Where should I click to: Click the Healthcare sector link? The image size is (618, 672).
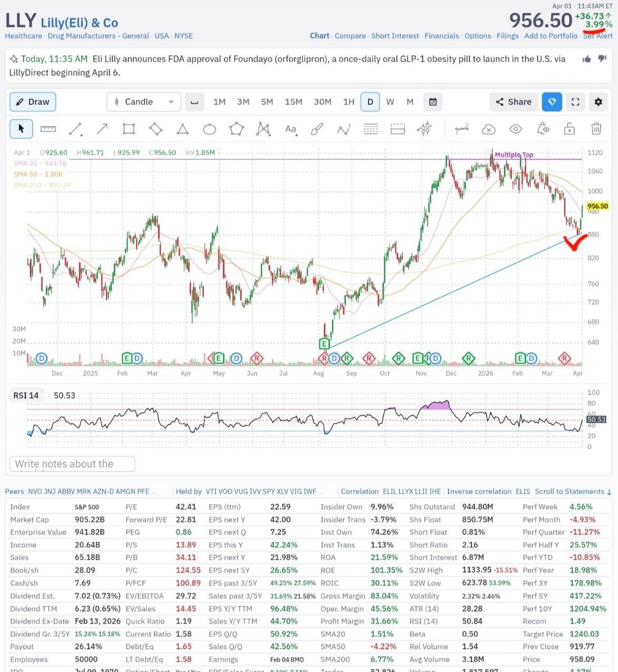tap(24, 36)
